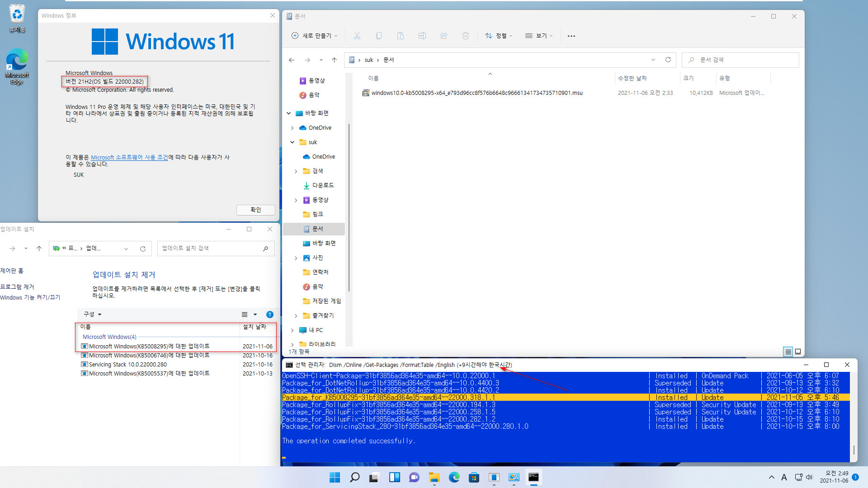Open the Start menu on taskbar
The height and width of the screenshot is (488, 868).
(335, 477)
